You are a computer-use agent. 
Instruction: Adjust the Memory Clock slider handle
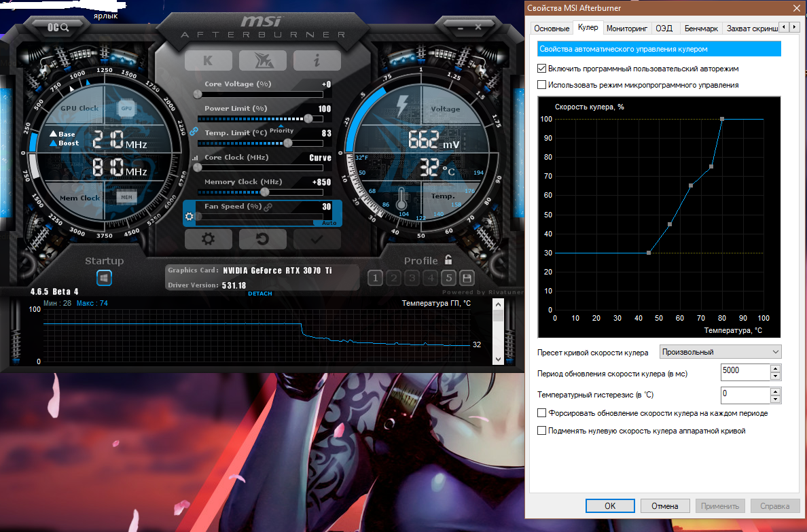tap(264, 192)
